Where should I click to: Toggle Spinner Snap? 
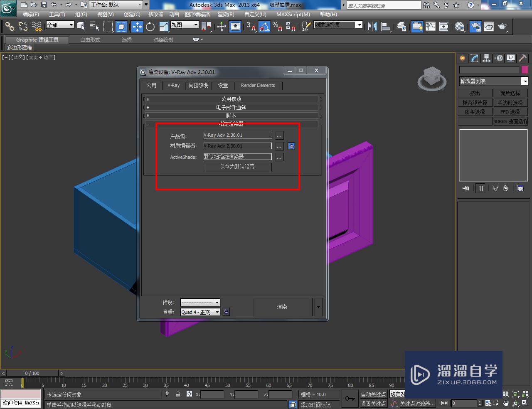point(291,27)
